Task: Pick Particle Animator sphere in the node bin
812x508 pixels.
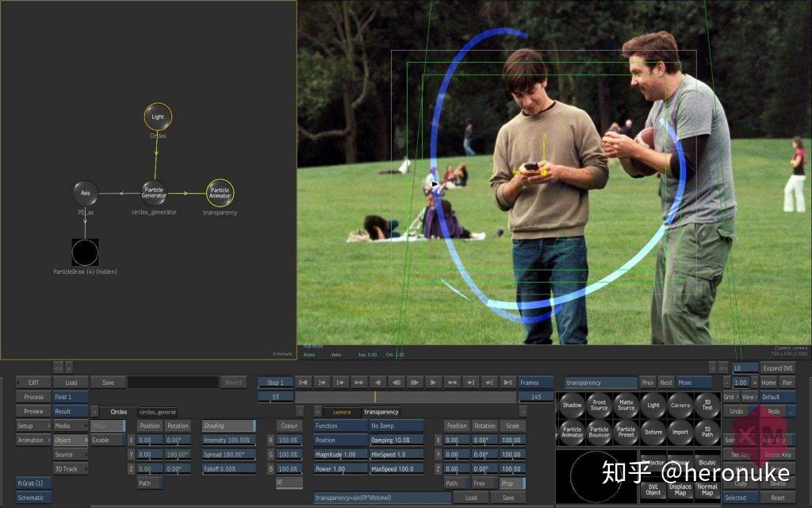Action: (572, 433)
